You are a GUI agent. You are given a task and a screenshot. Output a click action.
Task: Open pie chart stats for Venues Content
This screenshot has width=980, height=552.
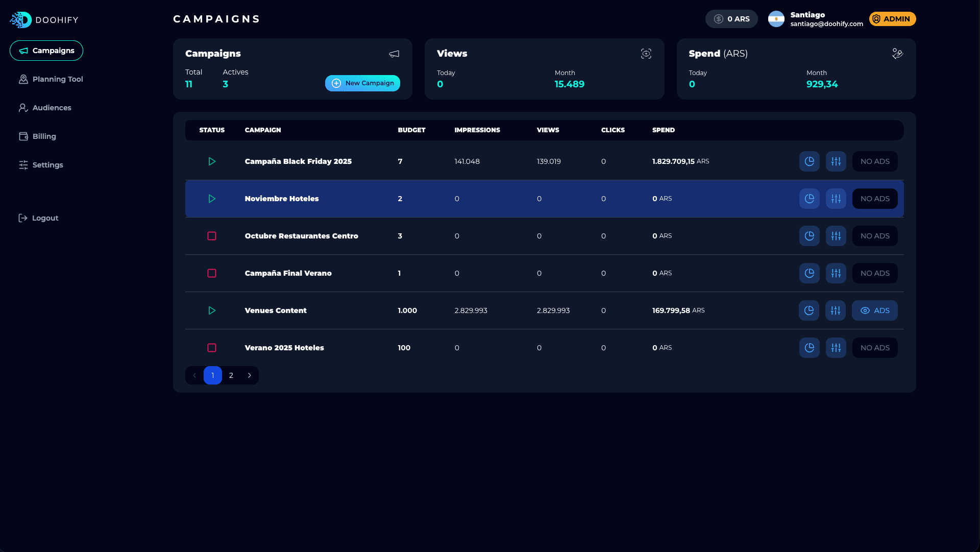[809, 310]
